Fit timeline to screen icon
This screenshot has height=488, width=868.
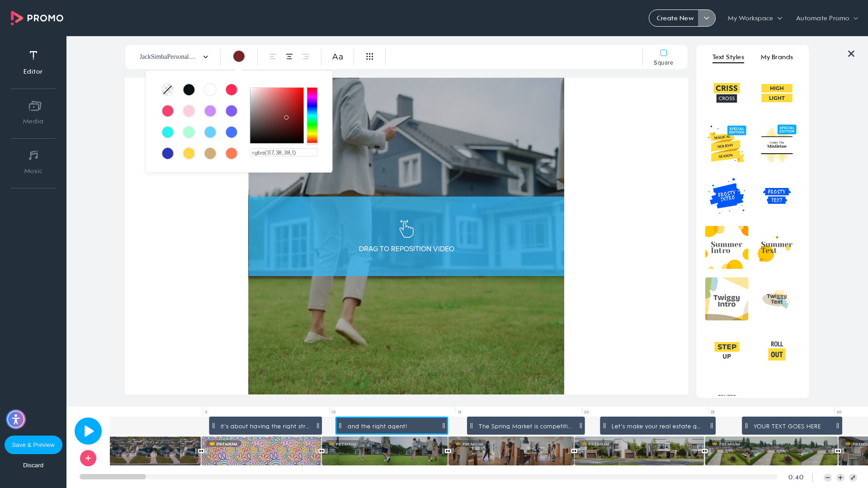[x=853, y=478]
